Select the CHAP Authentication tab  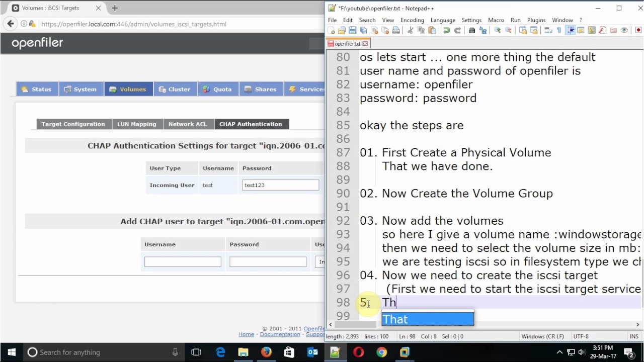coord(251,124)
